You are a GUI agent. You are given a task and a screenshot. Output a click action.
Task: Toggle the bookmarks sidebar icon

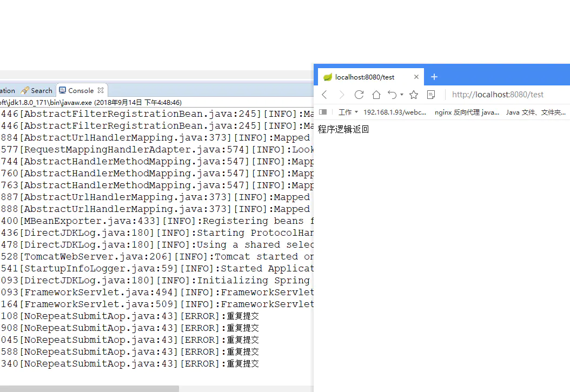click(x=323, y=112)
